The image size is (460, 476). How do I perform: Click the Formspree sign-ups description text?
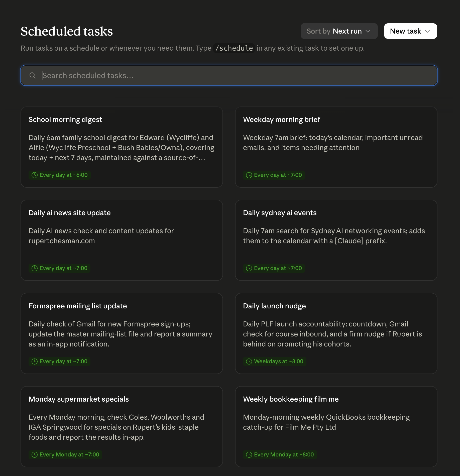pos(121,334)
